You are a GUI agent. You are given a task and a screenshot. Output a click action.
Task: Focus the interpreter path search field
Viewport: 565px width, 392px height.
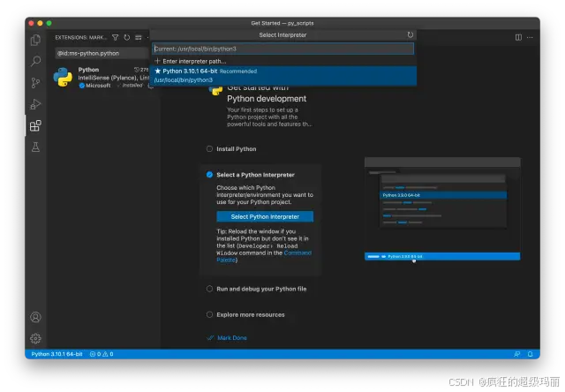[x=282, y=49]
